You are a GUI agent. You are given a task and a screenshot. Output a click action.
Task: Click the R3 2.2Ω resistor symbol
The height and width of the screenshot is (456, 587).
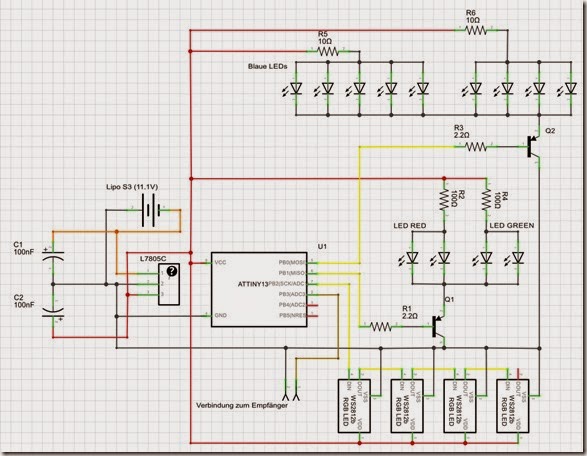tap(476, 147)
